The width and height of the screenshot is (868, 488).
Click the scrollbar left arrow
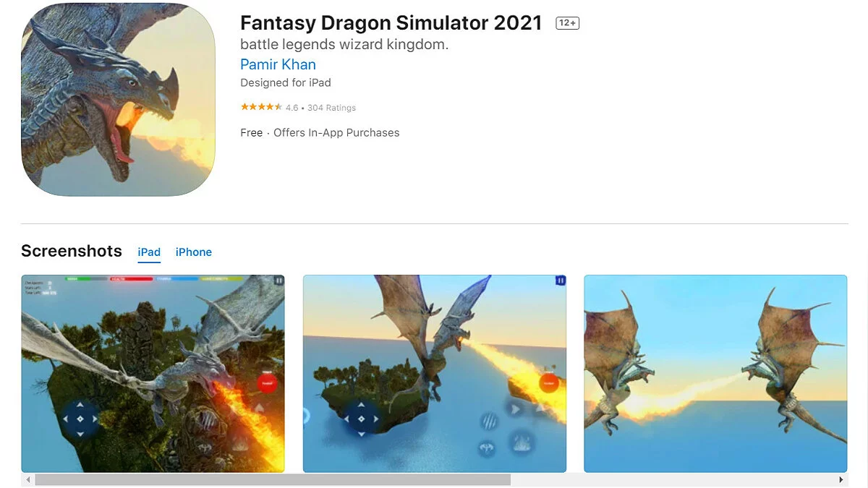[28, 479]
